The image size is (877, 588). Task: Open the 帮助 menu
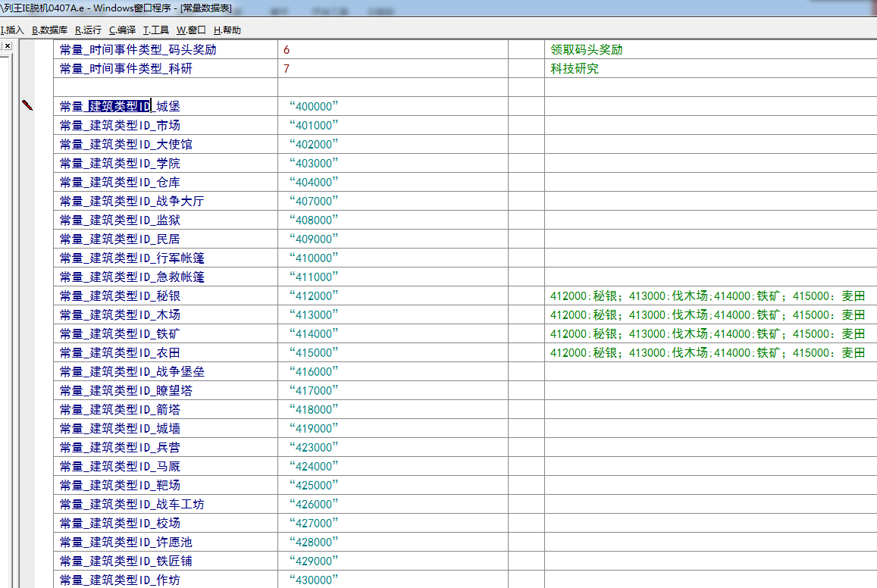[x=227, y=30]
